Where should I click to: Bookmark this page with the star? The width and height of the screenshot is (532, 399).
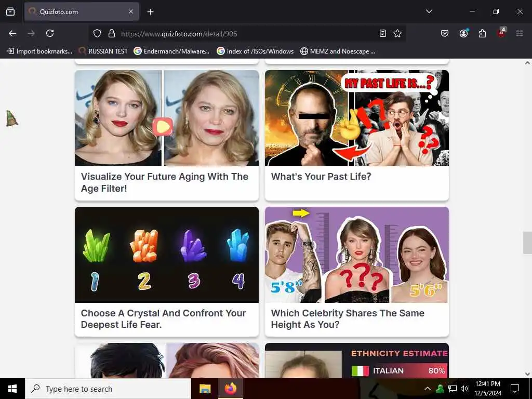pyautogui.click(x=397, y=33)
